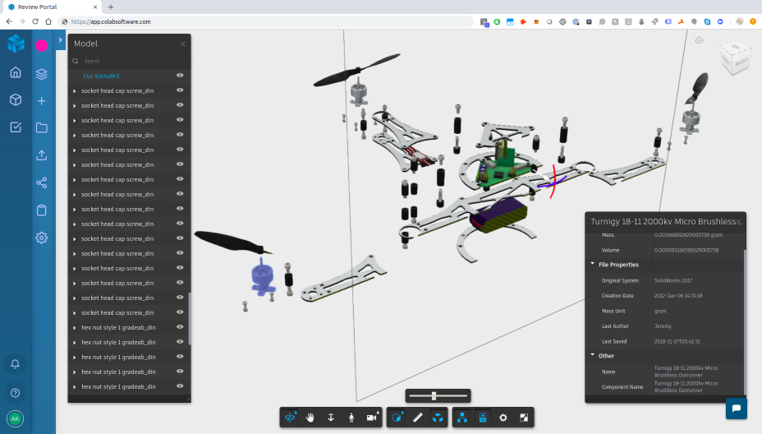The image size is (762, 434).
Task: Open a new browser tab
Action: 111,7
